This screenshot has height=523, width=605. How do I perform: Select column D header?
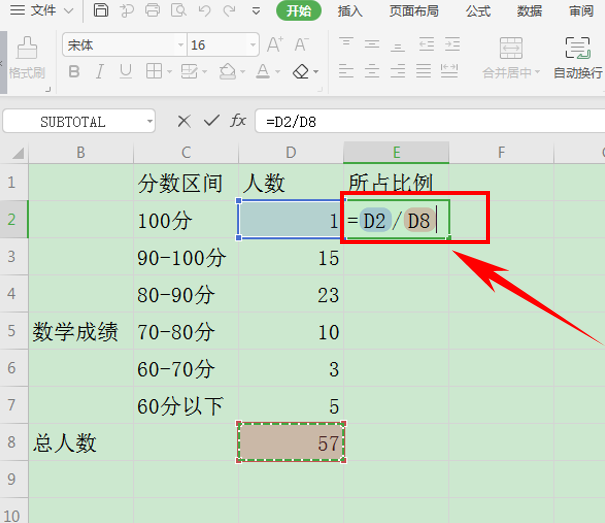(291, 153)
